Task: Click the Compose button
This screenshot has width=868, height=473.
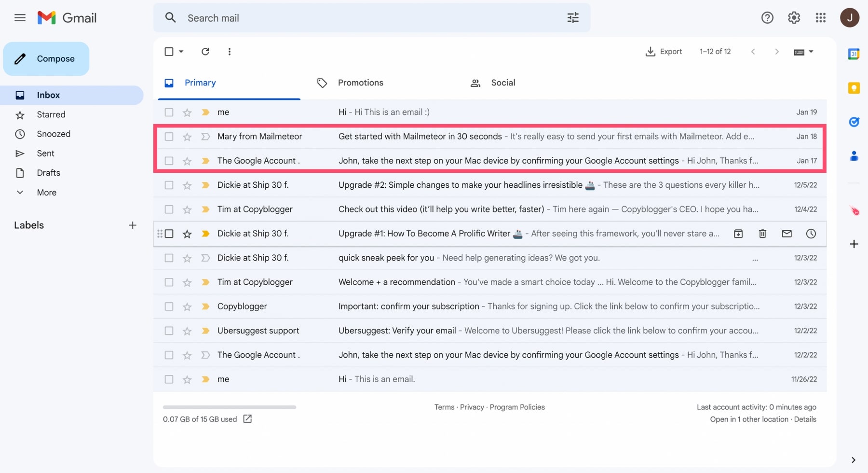Action: pos(46,59)
